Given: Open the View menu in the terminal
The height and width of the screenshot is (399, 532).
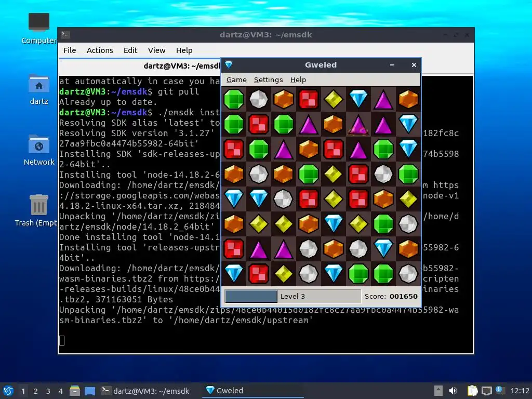Looking at the screenshot, I should [x=156, y=50].
